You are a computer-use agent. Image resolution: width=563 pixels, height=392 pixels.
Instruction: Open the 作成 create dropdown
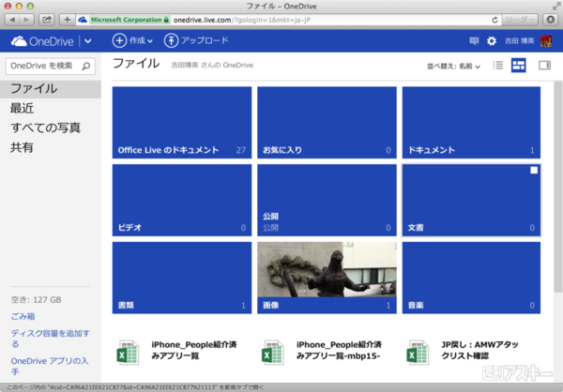(x=132, y=40)
